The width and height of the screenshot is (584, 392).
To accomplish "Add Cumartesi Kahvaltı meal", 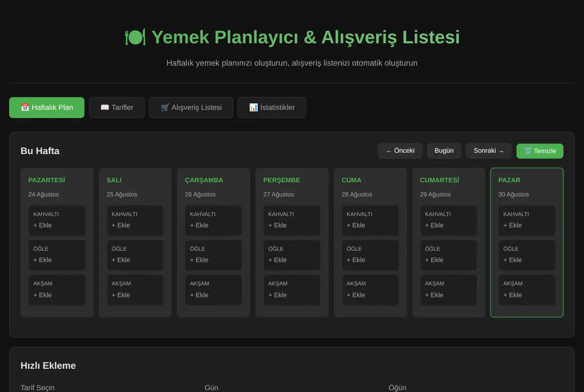I will 449,220.
